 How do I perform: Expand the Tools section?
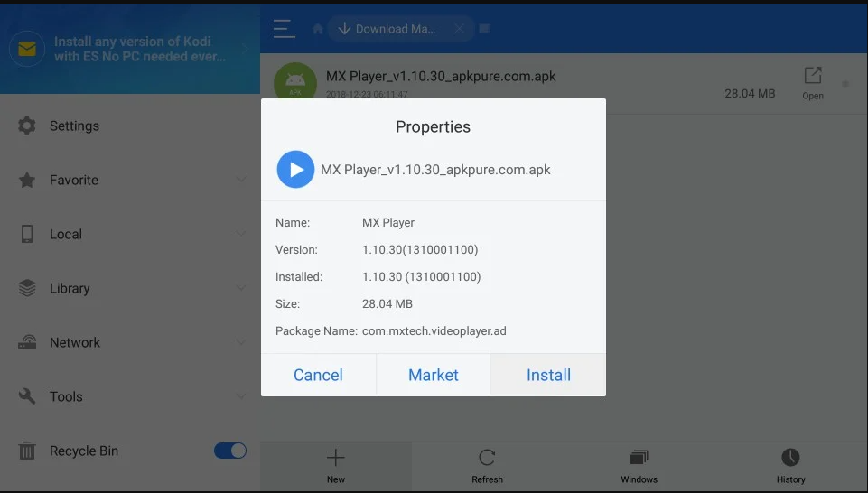coord(240,396)
